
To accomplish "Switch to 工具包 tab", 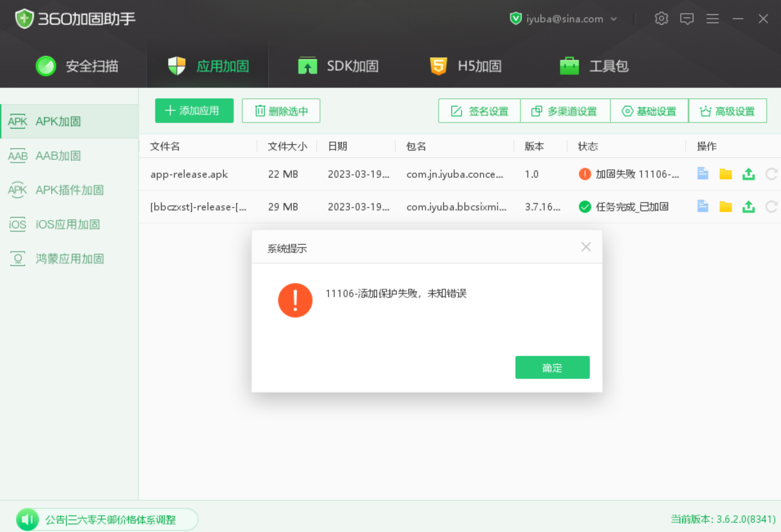I will pyautogui.click(x=594, y=66).
